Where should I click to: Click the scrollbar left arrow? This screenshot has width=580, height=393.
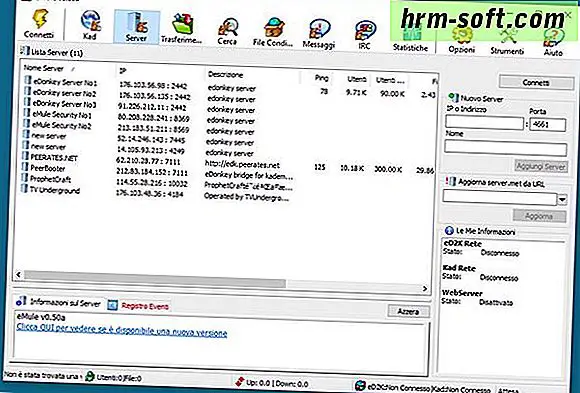[18, 274]
